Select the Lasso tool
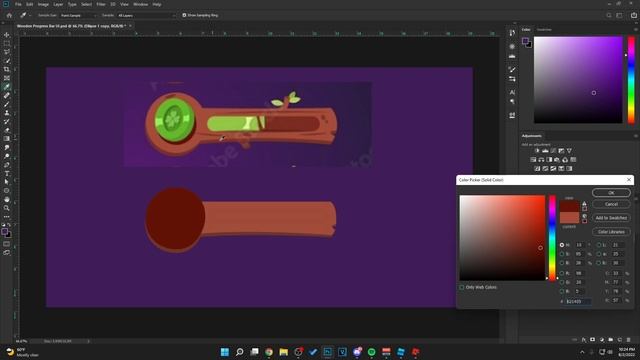This screenshot has width=640, height=360. pos(7,52)
